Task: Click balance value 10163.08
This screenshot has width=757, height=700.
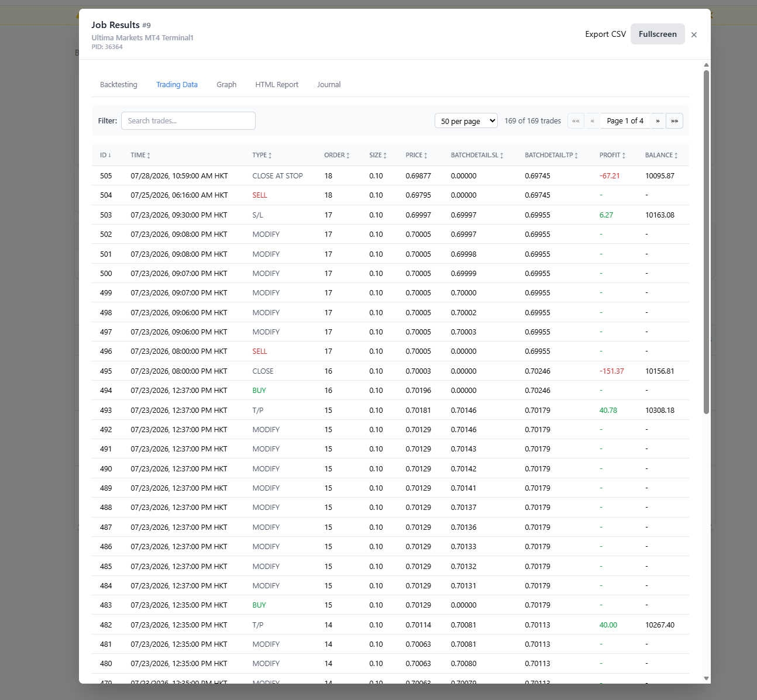Action: click(x=660, y=215)
